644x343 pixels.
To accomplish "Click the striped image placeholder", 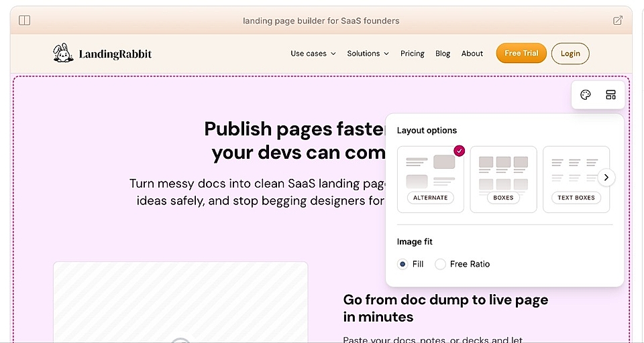I will tap(180, 302).
